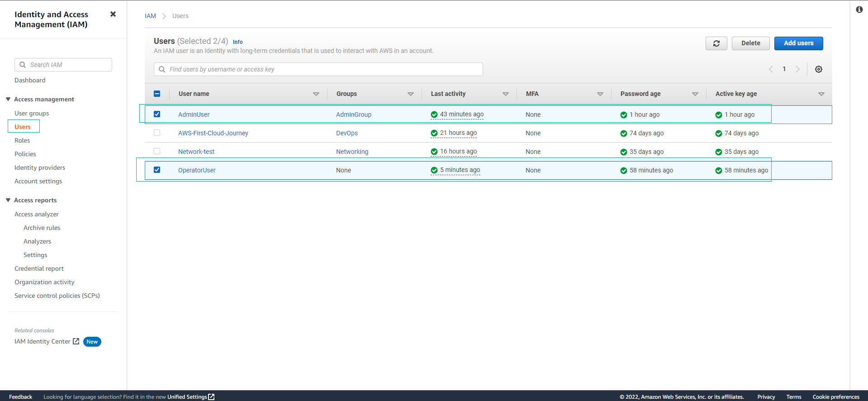
Task: Uncheck the AdminUser row checkbox
Action: coord(157,114)
